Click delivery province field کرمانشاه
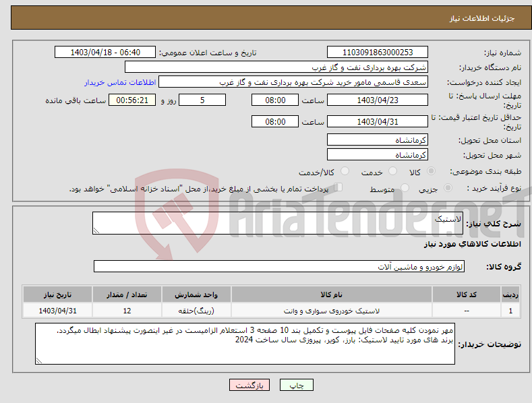The image size is (532, 403). pos(378,139)
